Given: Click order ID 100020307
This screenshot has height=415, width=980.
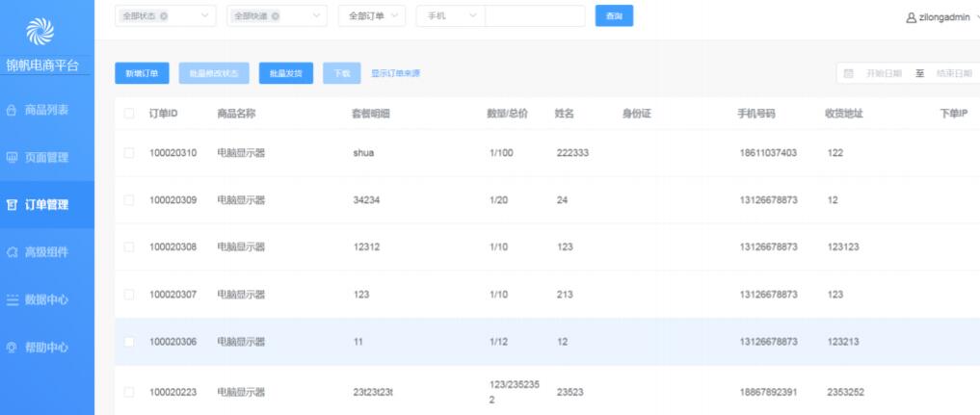Looking at the screenshot, I should (173, 295).
